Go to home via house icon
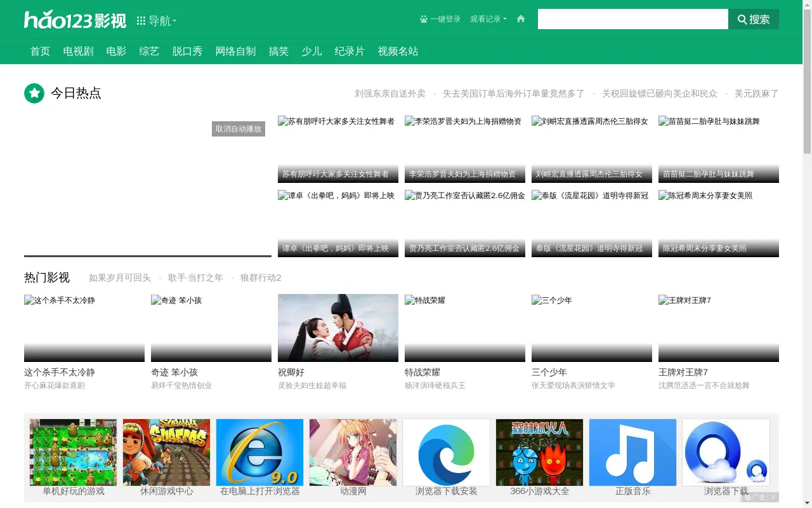The image size is (812, 508). [521, 19]
